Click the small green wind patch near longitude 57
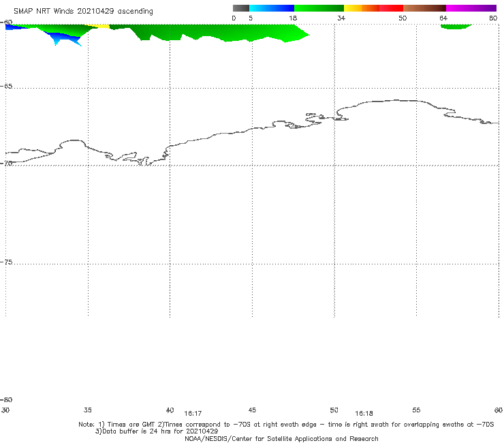This screenshot has width=504, height=443. point(456,27)
